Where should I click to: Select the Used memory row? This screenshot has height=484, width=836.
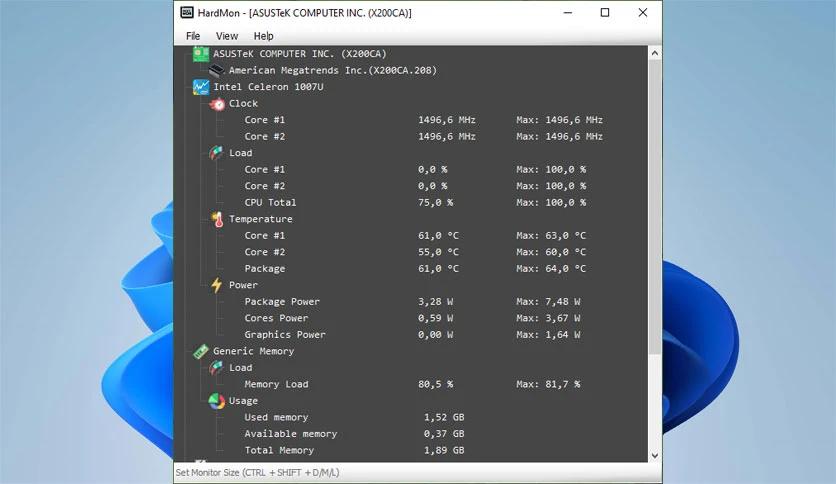click(355, 417)
